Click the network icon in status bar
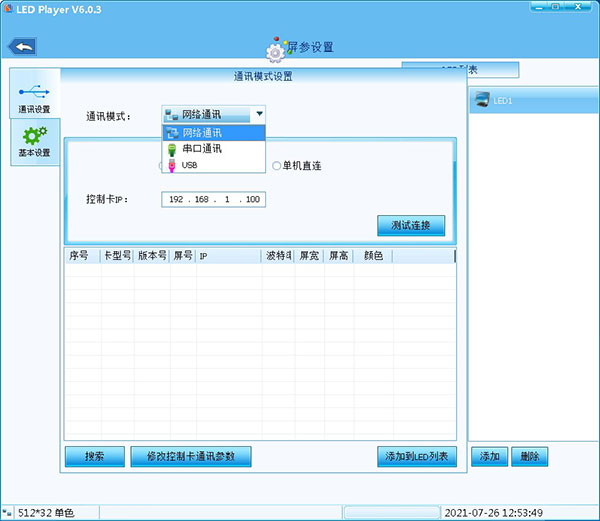 [9, 512]
